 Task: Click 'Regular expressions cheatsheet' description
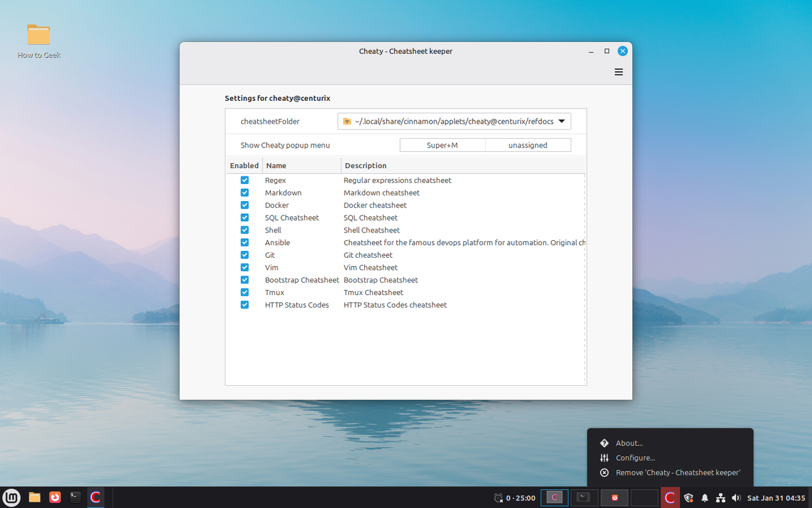[397, 180]
